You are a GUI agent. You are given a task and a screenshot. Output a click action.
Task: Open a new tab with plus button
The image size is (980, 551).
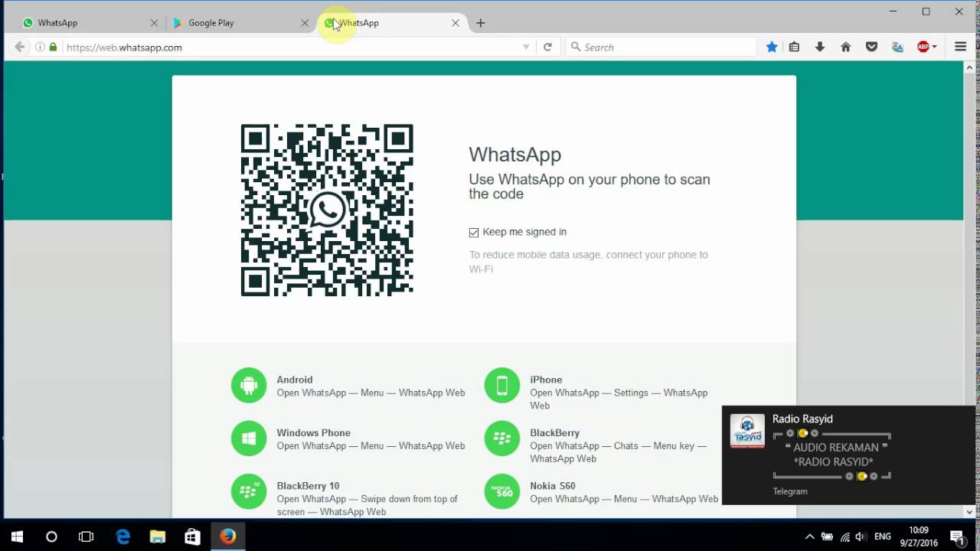click(x=480, y=23)
